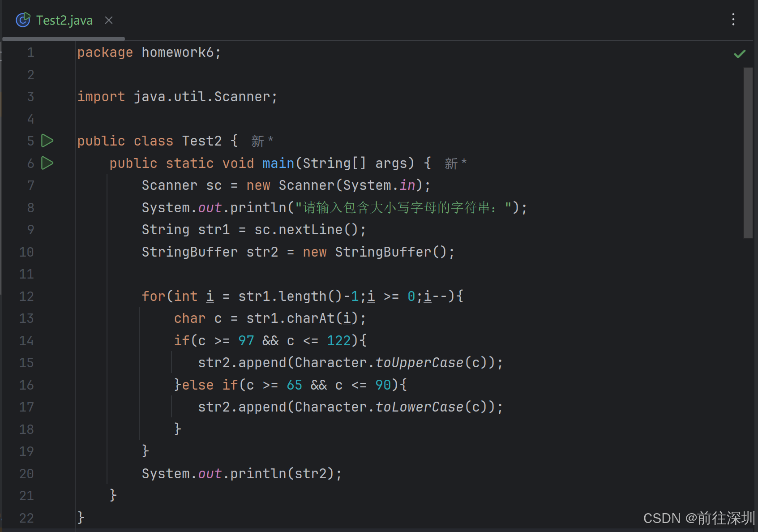Place the cursor on 'package homework6;'
The image size is (758, 532).
point(149,52)
